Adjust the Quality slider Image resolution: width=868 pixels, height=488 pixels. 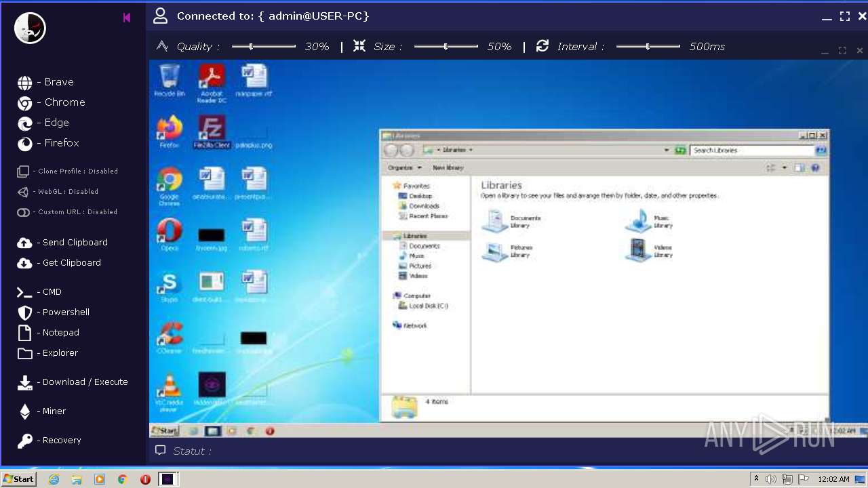264,47
